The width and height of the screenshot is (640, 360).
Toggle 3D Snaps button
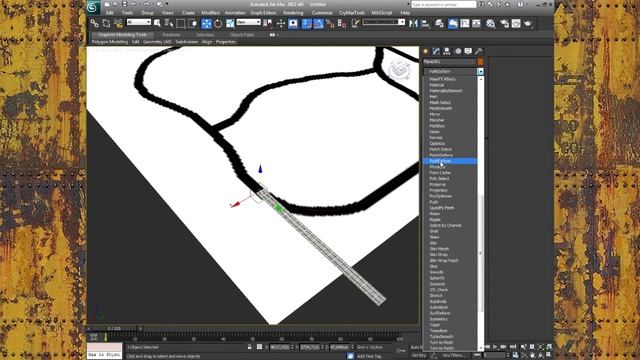pos(307,24)
